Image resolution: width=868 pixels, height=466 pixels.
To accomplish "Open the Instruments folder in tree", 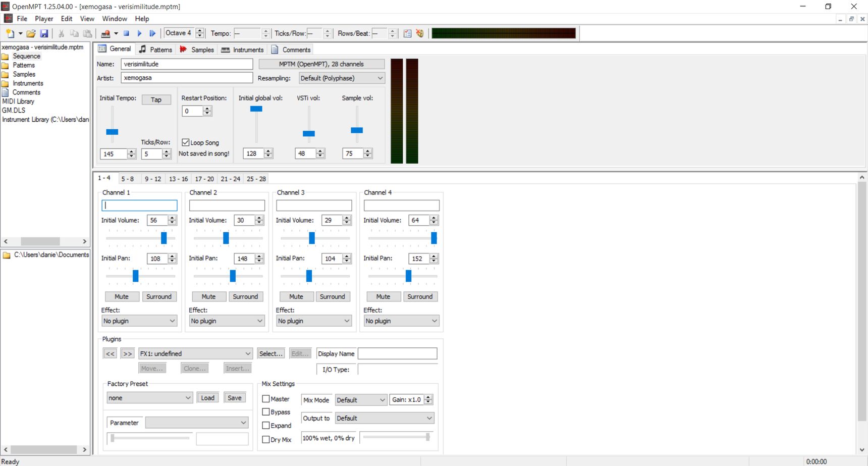I will [28, 83].
